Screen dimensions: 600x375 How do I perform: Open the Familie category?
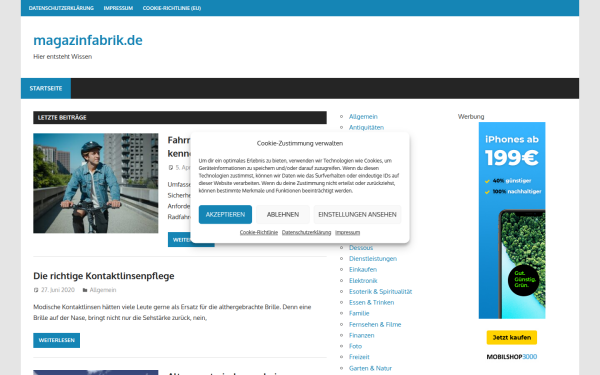(359, 313)
